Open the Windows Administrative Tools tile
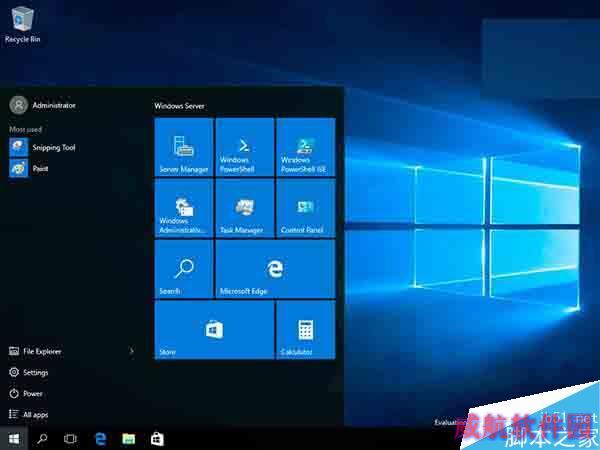Screen dimensions: 600x450 [184, 209]
